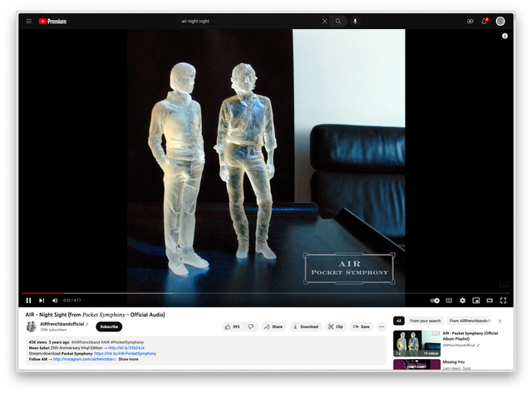The image size is (532, 393).
Task: Share the video
Action: 273,327
